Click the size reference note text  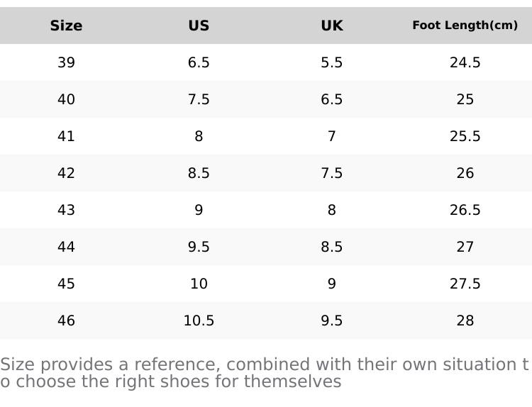pos(265,373)
